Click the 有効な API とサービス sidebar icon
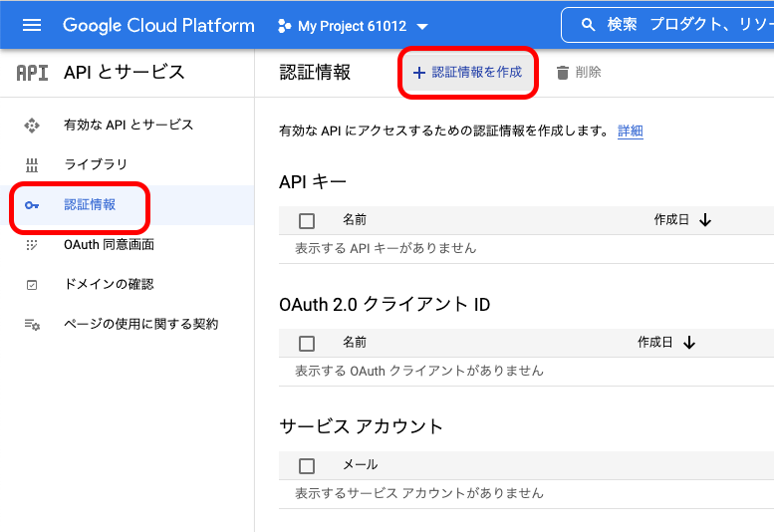Screen dimensions: 774x532 [x=32, y=126]
